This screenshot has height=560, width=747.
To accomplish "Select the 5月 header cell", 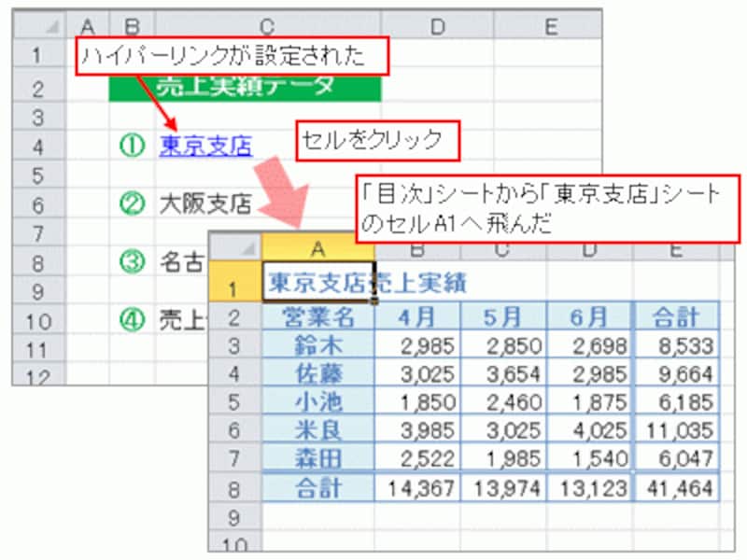I will 503,316.
